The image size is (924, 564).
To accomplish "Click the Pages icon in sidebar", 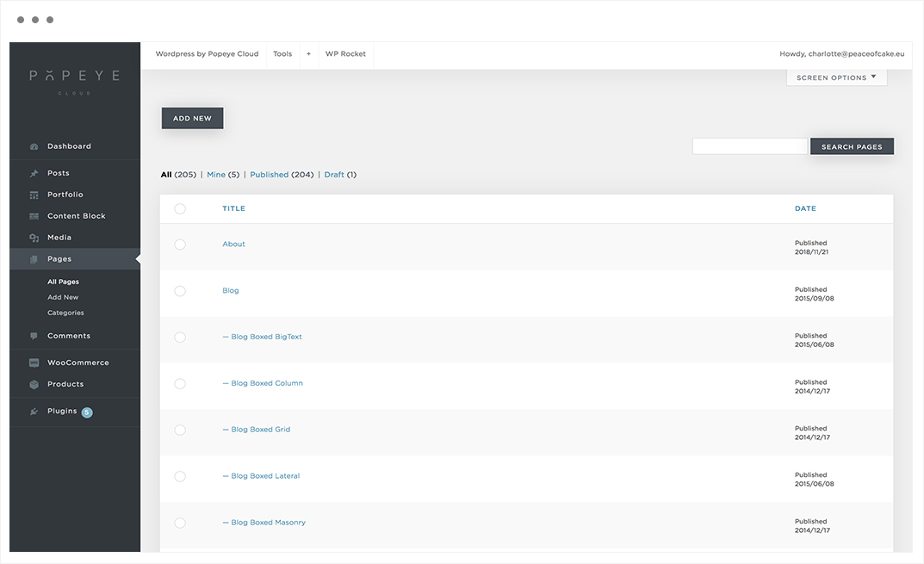I will click(x=34, y=259).
